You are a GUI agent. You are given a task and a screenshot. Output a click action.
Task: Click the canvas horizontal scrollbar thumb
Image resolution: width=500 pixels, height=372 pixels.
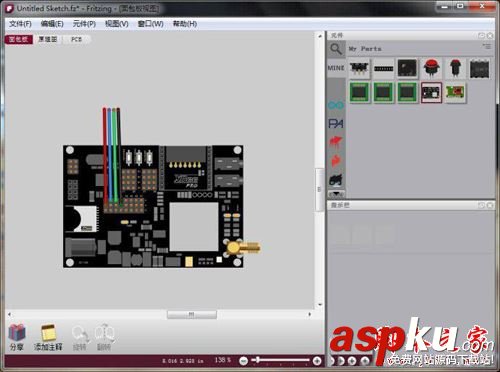pyautogui.click(x=192, y=314)
